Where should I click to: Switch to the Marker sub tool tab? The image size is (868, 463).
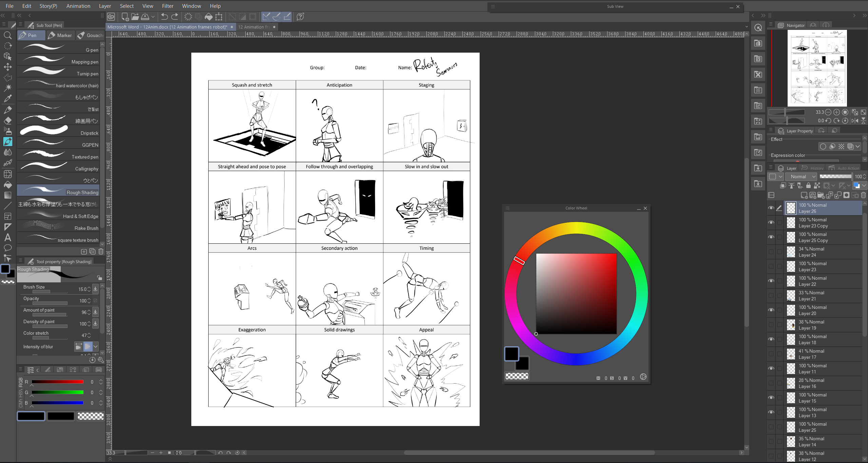tap(60, 35)
